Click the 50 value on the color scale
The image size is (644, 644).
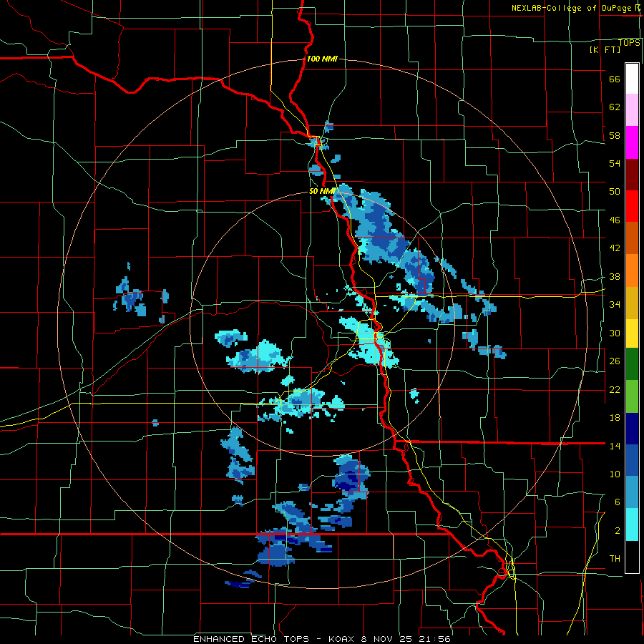[x=615, y=191]
